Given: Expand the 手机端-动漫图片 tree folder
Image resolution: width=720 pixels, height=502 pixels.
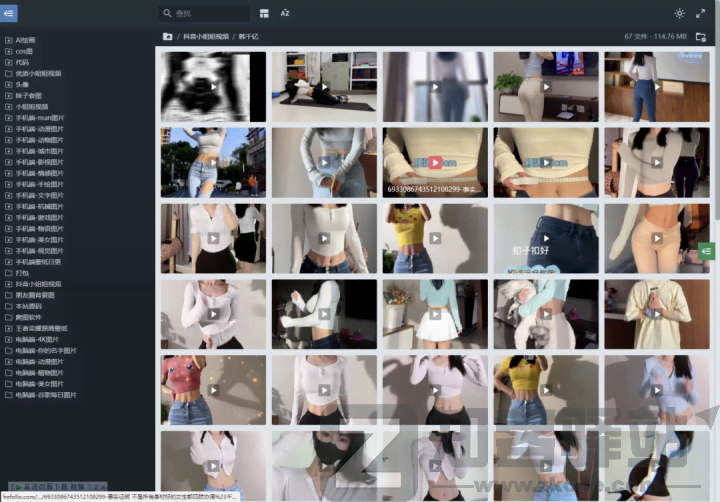Looking at the screenshot, I should coord(9,128).
